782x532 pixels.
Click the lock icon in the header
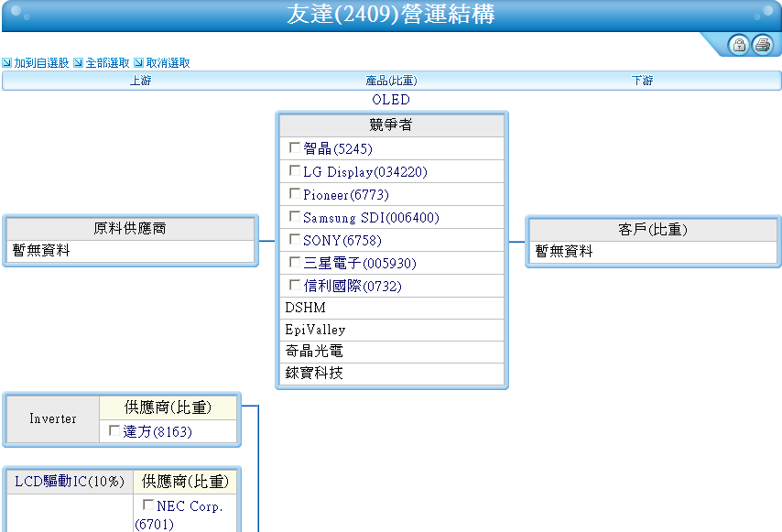[x=739, y=45]
